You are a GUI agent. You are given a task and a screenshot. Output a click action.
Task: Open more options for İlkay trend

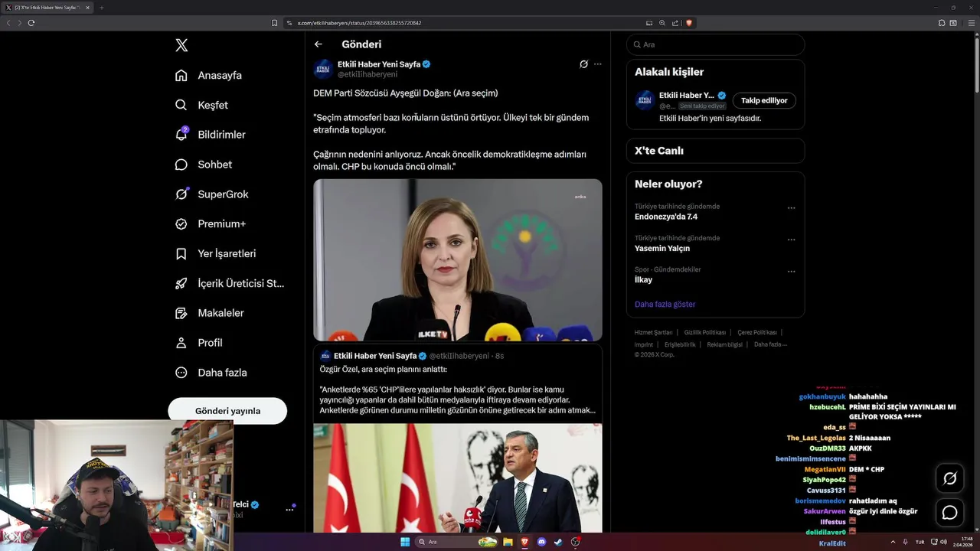pos(792,271)
